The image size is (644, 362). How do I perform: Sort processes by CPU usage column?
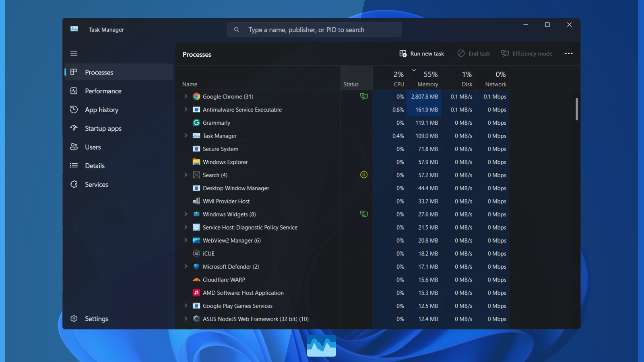pos(390,78)
